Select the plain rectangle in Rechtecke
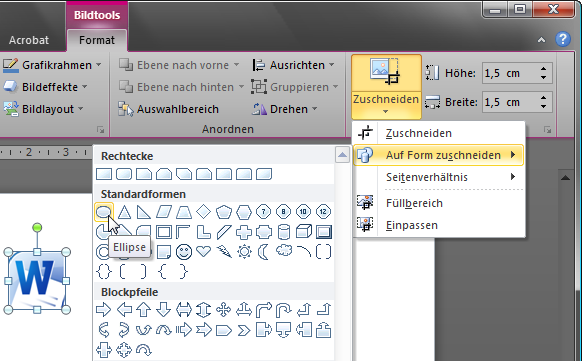The height and width of the screenshot is (361, 582). 104,174
